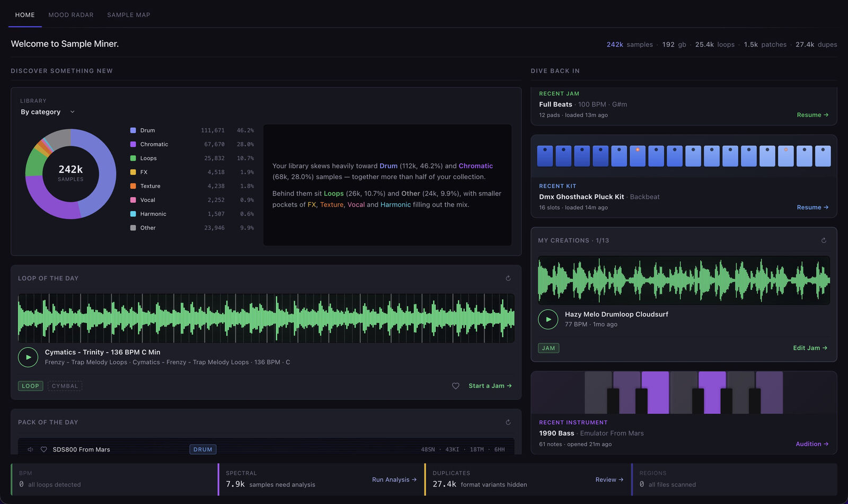Select the FX legend swatch

click(x=133, y=172)
